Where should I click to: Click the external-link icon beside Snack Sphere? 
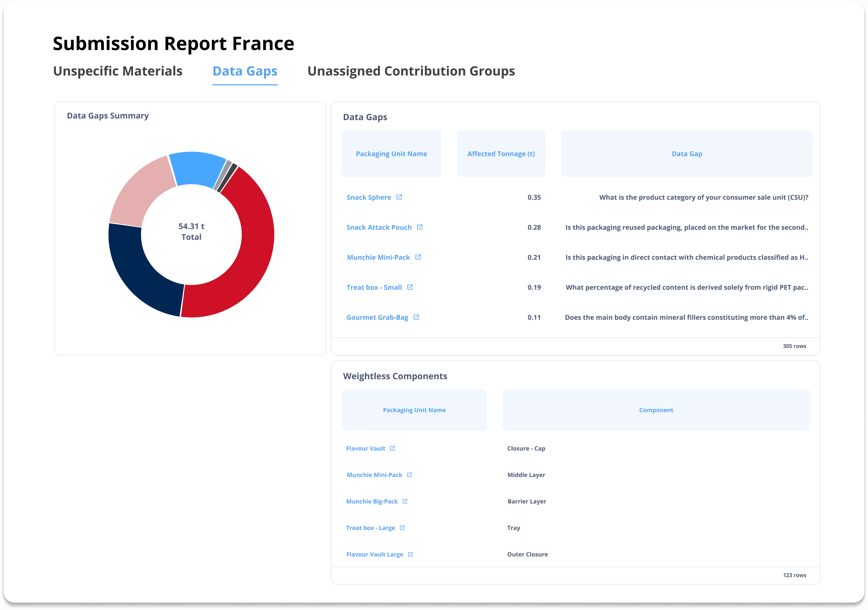pos(399,197)
